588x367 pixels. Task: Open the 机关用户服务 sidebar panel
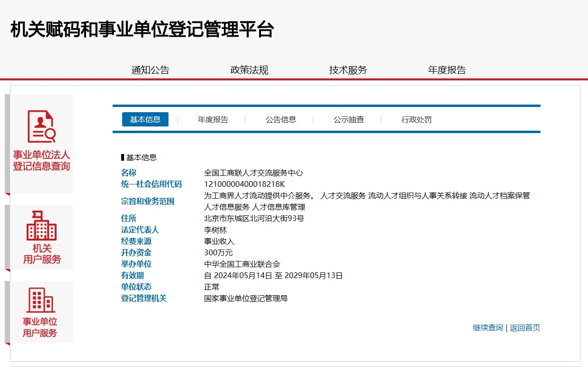coord(41,236)
